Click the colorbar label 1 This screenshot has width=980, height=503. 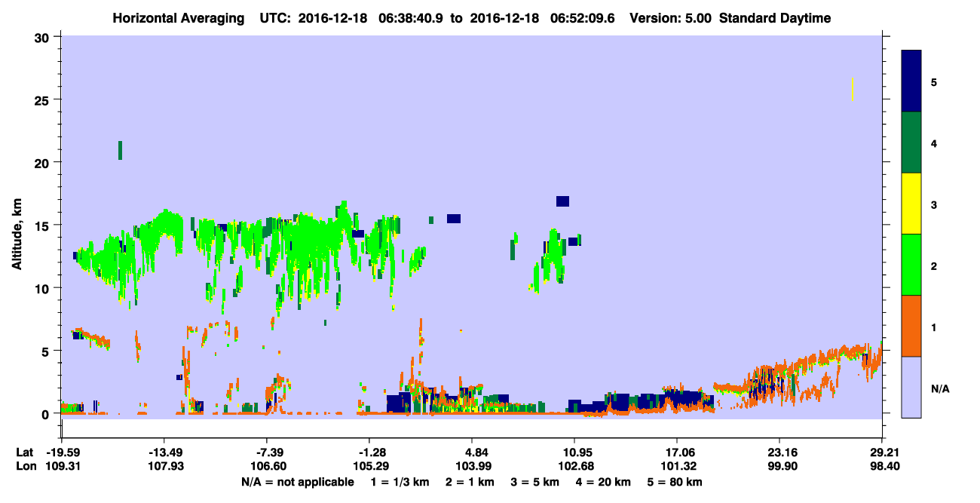[x=934, y=327]
